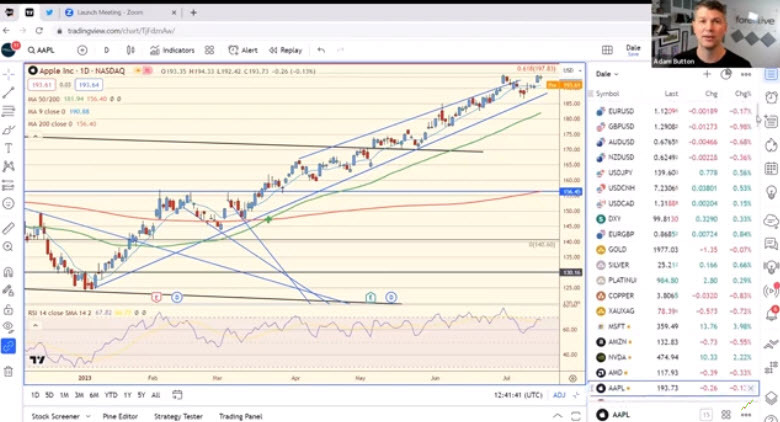Select the Text annotation tool
The height and width of the screenshot is (422, 780).
pos(8,148)
